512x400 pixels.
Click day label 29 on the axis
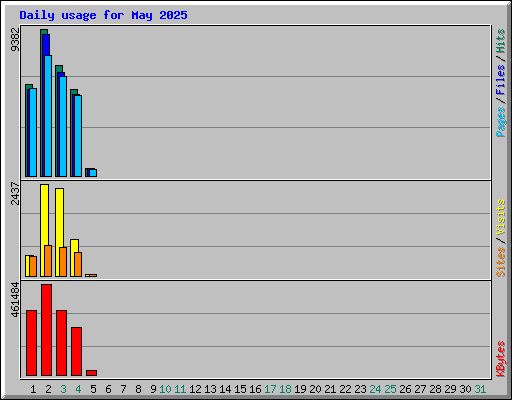point(450,389)
